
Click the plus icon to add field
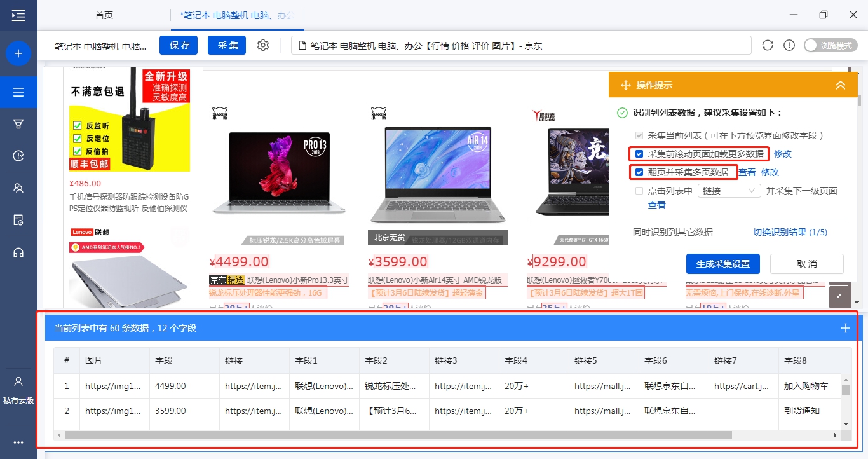click(846, 328)
